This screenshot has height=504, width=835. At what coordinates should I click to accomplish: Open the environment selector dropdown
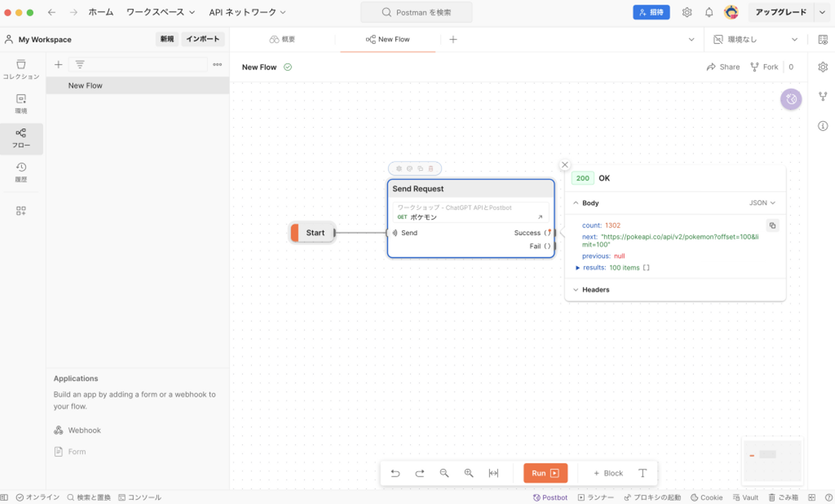756,39
